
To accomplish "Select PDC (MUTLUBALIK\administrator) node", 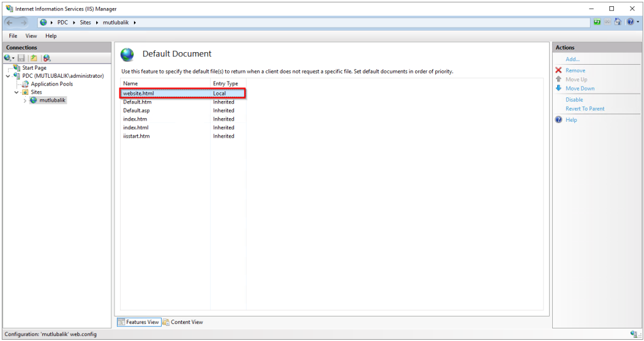I will coord(64,76).
